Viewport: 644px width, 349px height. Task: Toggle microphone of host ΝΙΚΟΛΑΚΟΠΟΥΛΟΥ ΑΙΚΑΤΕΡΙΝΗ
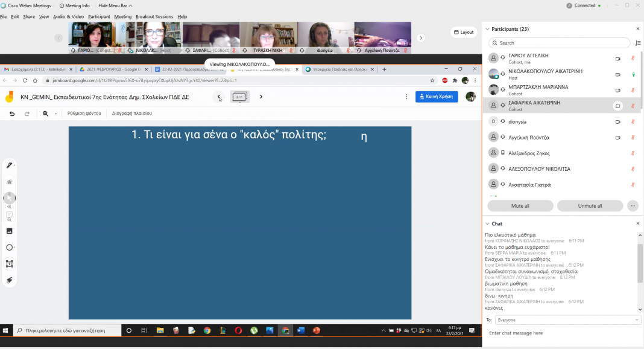click(633, 74)
